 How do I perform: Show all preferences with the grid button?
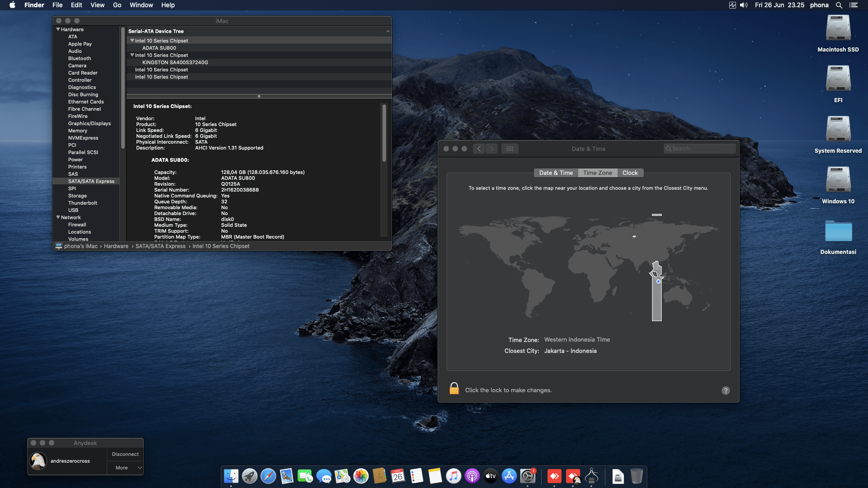pos(510,149)
